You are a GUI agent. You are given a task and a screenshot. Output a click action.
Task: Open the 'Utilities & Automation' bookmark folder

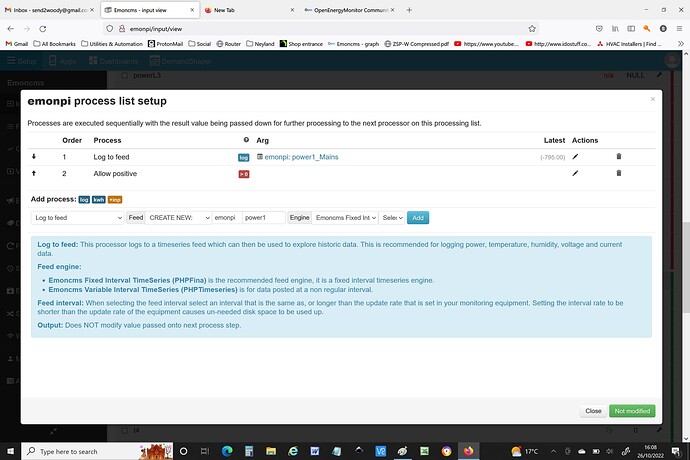click(x=112, y=44)
